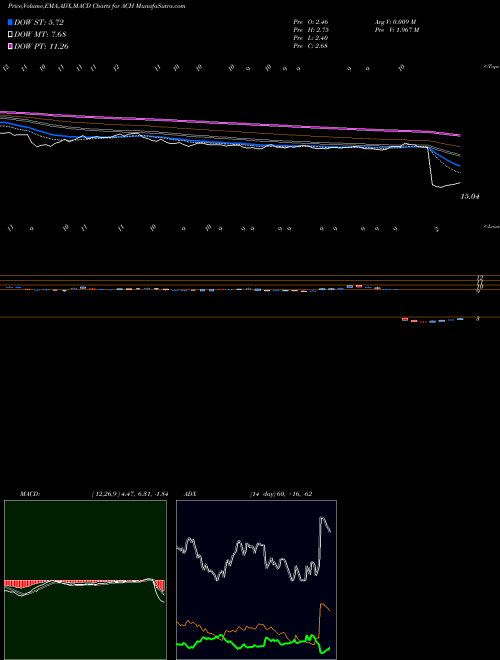Open the MACD histogram chart panel
This screenshot has width=500, height=660.
click(x=85, y=580)
